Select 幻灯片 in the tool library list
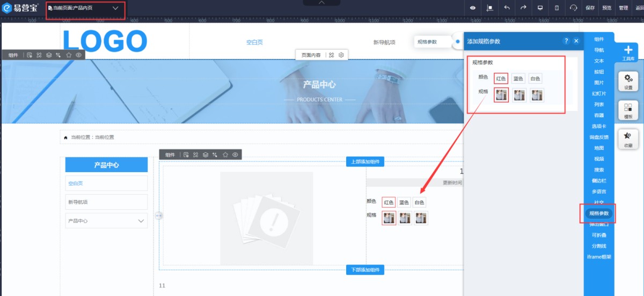The image size is (644, 296). (599, 93)
